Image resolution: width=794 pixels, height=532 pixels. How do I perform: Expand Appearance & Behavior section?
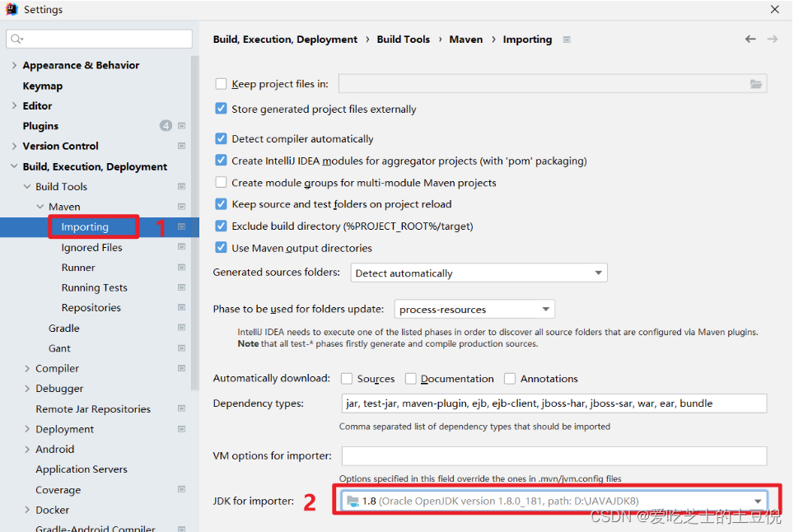click(14, 65)
